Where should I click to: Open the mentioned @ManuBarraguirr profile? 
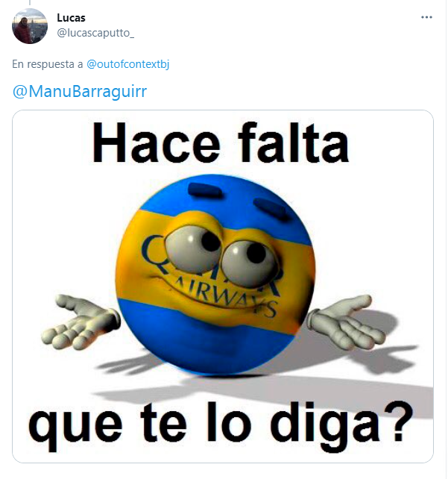[80, 91]
